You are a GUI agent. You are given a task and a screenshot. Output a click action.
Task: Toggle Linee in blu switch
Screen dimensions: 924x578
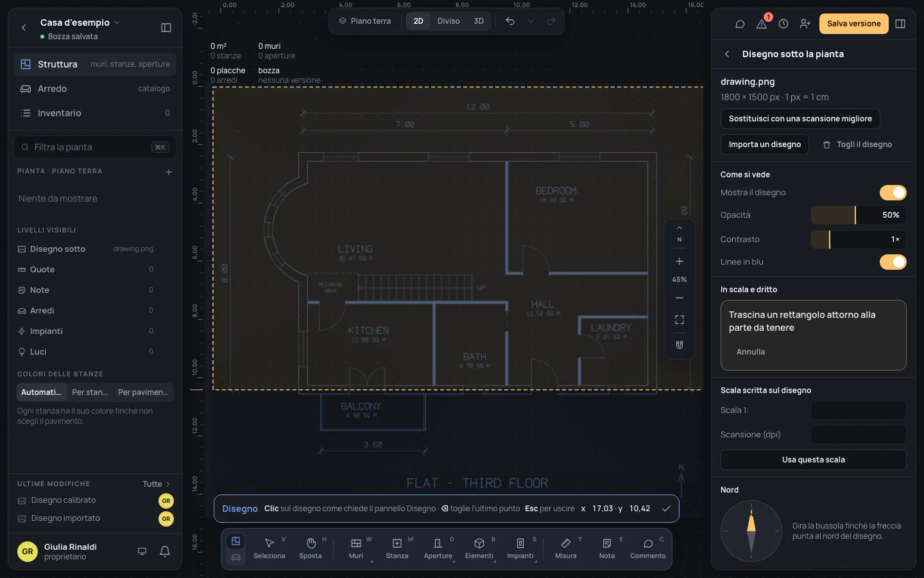click(x=893, y=262)
